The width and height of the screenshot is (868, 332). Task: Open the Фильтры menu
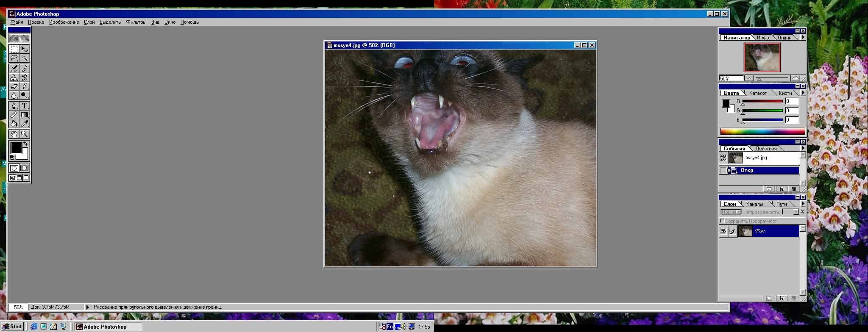[136, 22]
